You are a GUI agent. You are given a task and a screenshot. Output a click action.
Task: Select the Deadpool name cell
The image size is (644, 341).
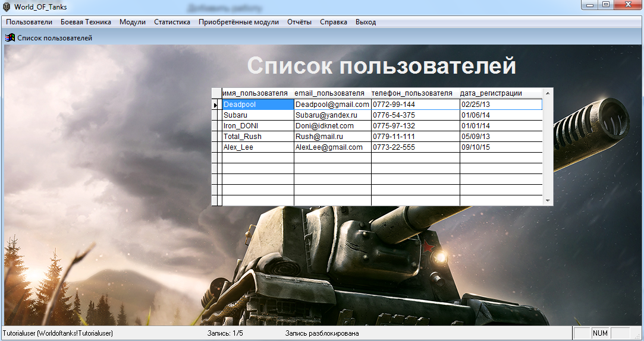pyautogui.click(x=258, y=105)
